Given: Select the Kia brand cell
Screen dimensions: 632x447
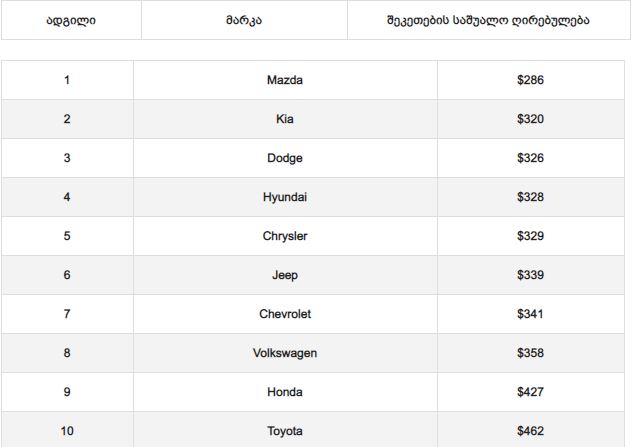Looking at the screenshot, I should coord(285,119).
